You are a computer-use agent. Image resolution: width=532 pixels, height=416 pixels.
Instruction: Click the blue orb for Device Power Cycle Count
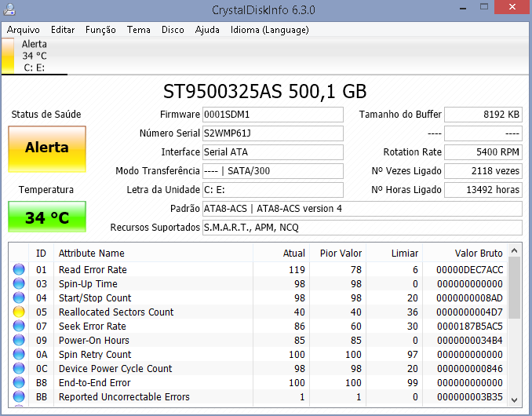pos(19,368)
